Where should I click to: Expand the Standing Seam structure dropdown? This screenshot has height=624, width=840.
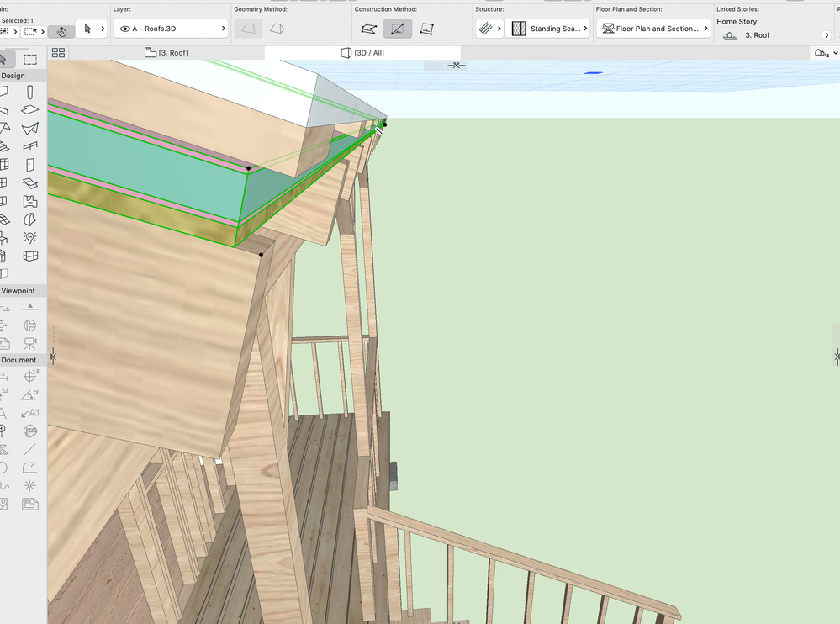point(548,29)
